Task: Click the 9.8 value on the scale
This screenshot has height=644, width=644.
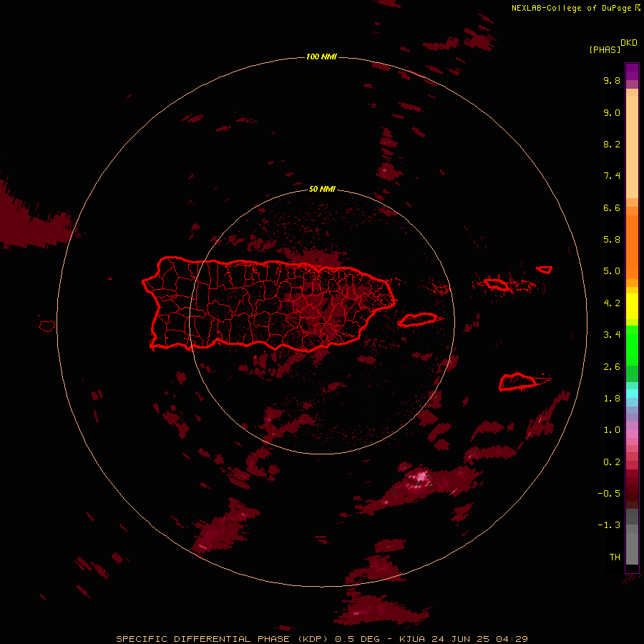Action: point(612,80)
